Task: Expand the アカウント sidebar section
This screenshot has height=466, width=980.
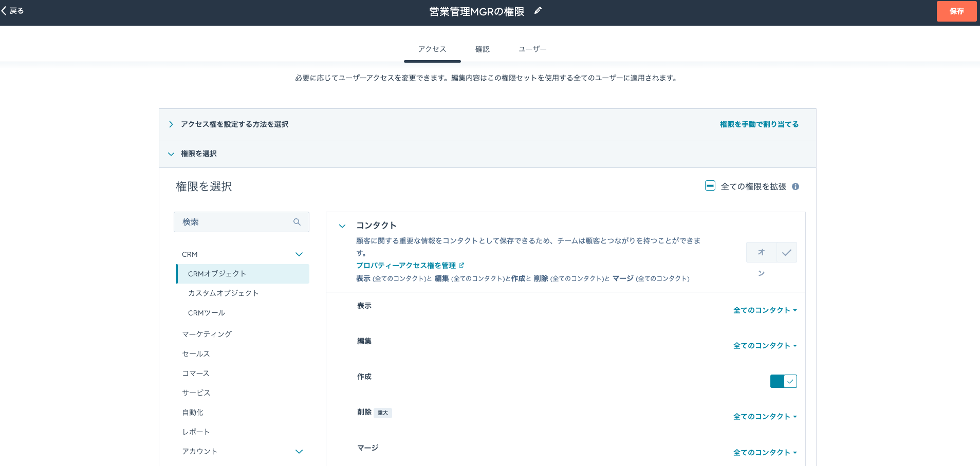Action: click(x=299, y=452)
